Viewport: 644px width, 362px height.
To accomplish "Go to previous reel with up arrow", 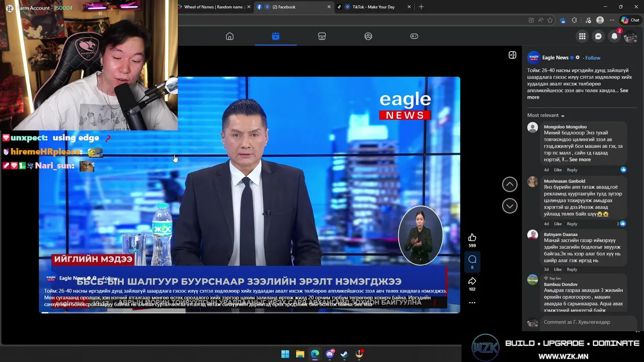I will (x=510, y=185).
